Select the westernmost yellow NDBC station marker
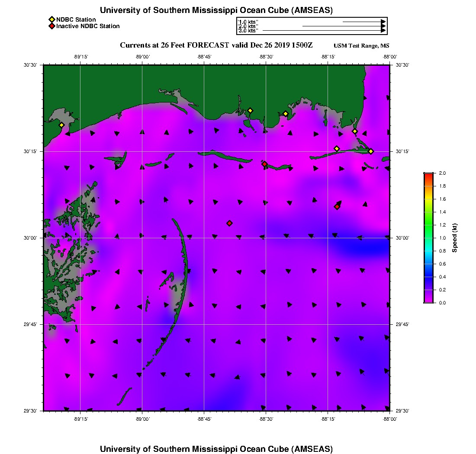Viewport: 476px width, 454px height. [x=61, y=125]
